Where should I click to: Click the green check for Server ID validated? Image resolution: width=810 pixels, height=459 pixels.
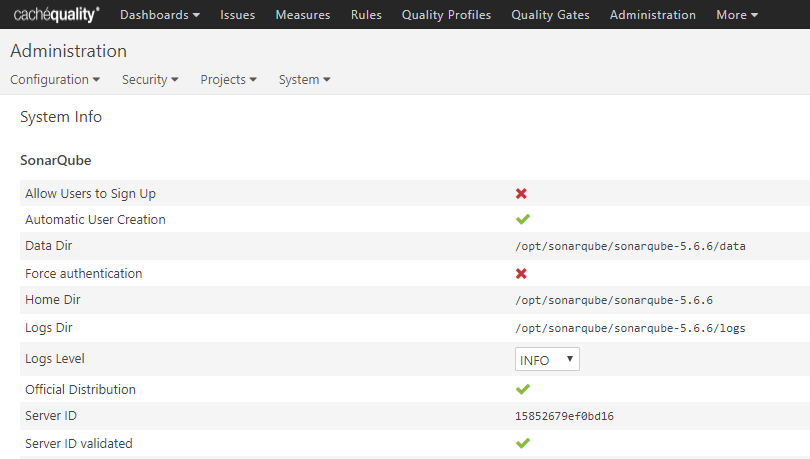pos(523,443)
